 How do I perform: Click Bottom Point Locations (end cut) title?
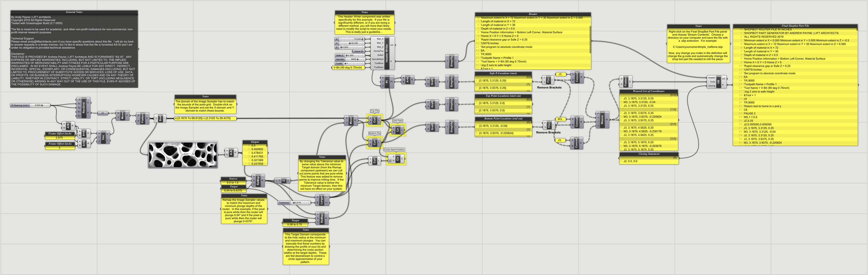click(503, 119)
